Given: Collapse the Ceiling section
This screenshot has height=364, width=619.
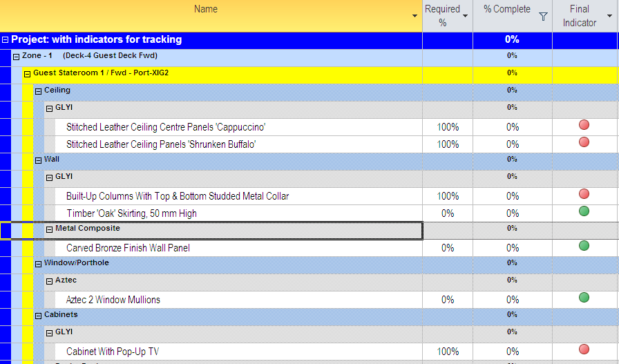Looking at the screenshot, I should pos(38,92).
